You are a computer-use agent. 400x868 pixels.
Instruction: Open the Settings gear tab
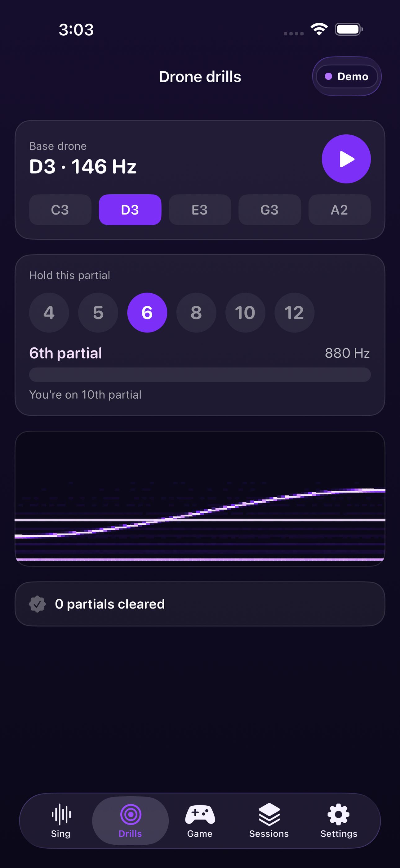(x=339, y=821)
